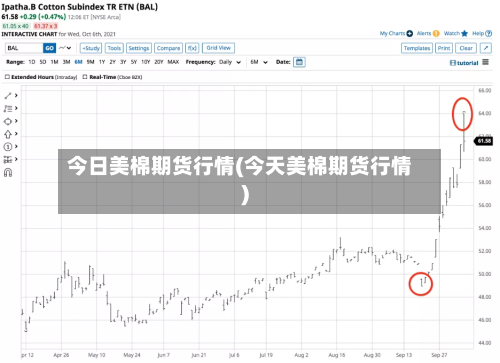Screen dimensions: 500x363
Task: Select the 1M range
Action: 54,62
